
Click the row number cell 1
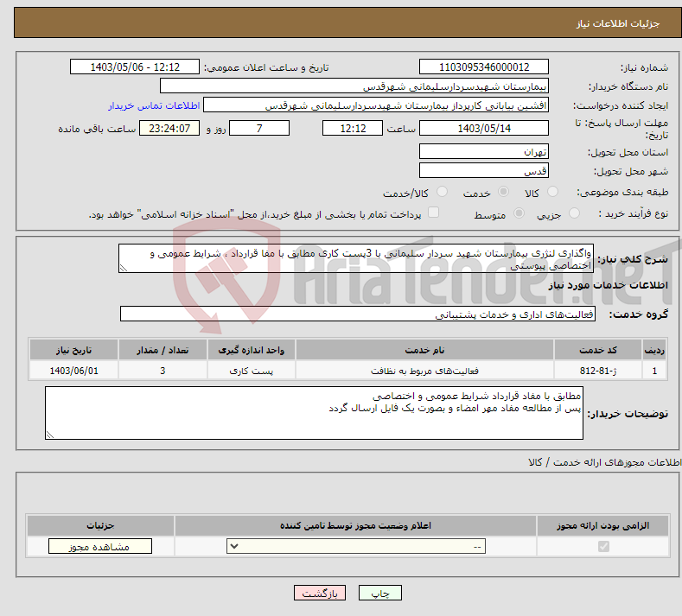click(x=654, y=371)
